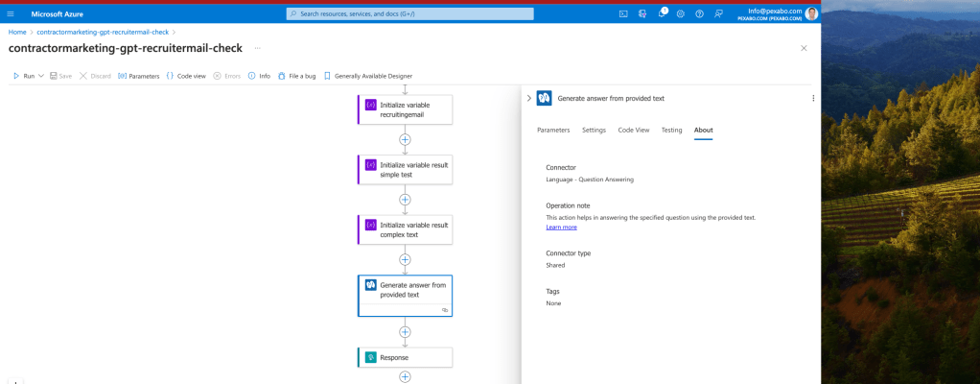980x384 pixels.
Task: Open Cloud Shell from the top bar
Action: pyautogui.click(x=623, y=13)
